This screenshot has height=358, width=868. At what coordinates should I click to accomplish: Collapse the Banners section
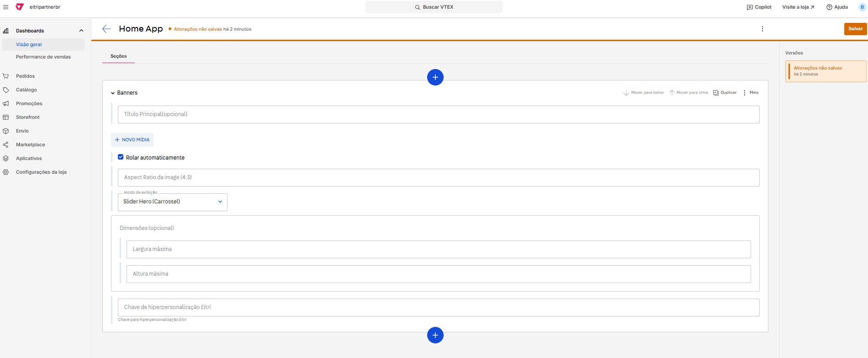pos(113,93)
